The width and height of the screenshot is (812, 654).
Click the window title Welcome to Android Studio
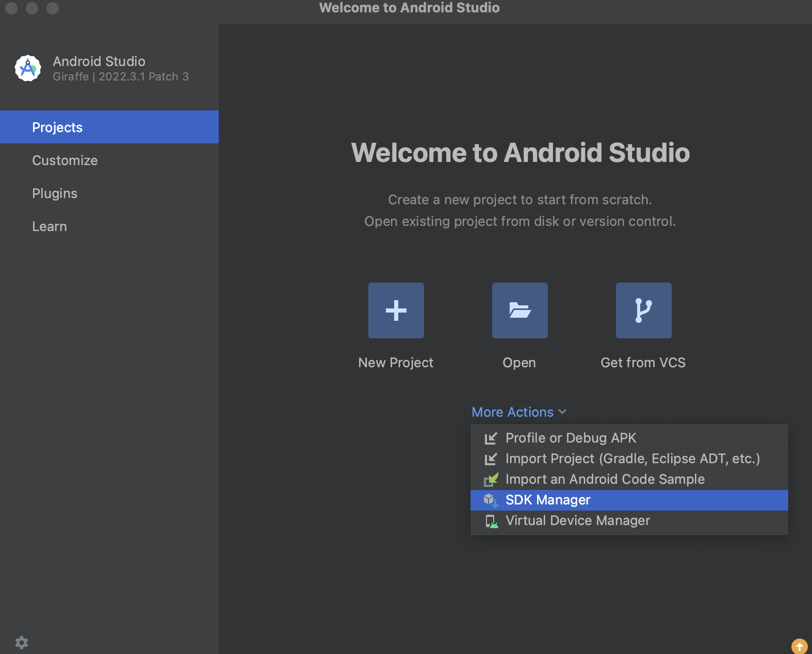coord(409,8)
